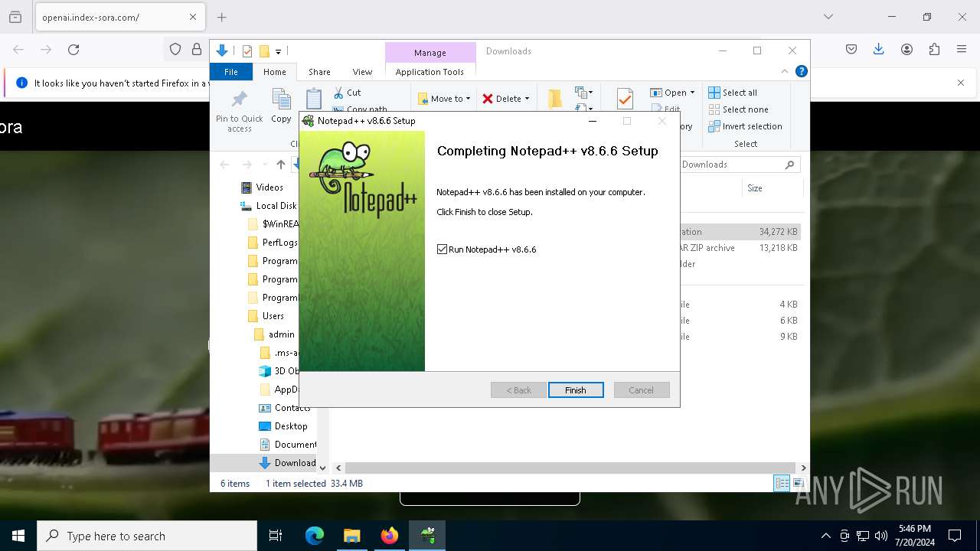The width and height of the screenshot is (980, 551).
Task: Launch Microsoft Edge from the taskbar
Action: pos(315,536)
